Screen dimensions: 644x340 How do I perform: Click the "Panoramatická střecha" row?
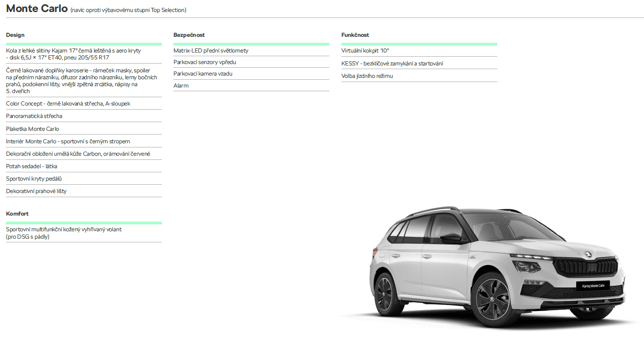tap(84, 116)
